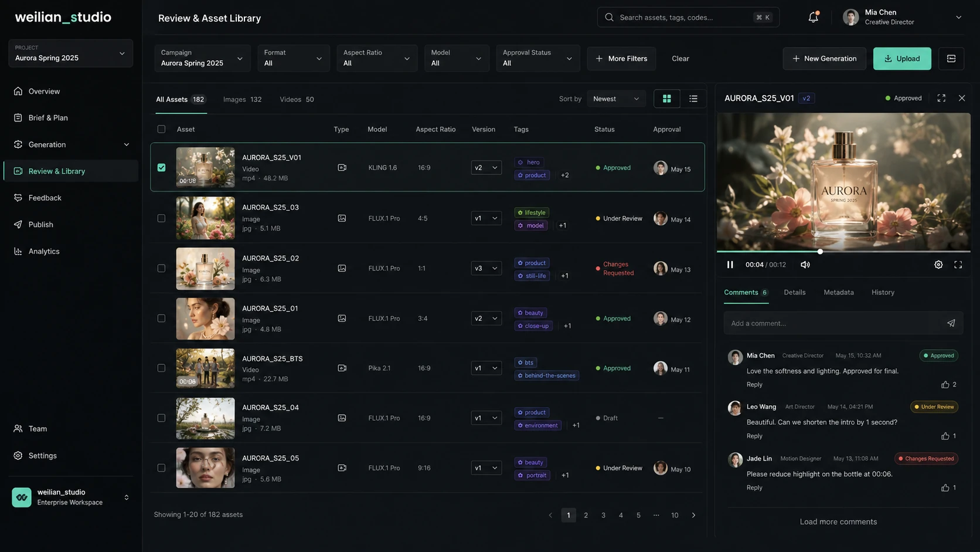Screen dimensions: 980x552
Task: Open the Sort by Newest dropdown
Action: (x=616, y=99)
